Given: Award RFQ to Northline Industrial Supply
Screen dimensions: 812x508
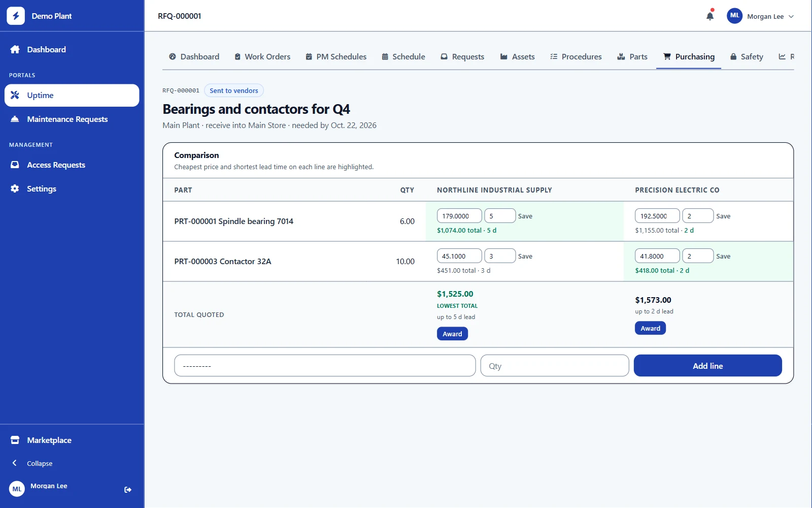Looking at the screenshot, I should pyautogui.click(x=452, y=334).
